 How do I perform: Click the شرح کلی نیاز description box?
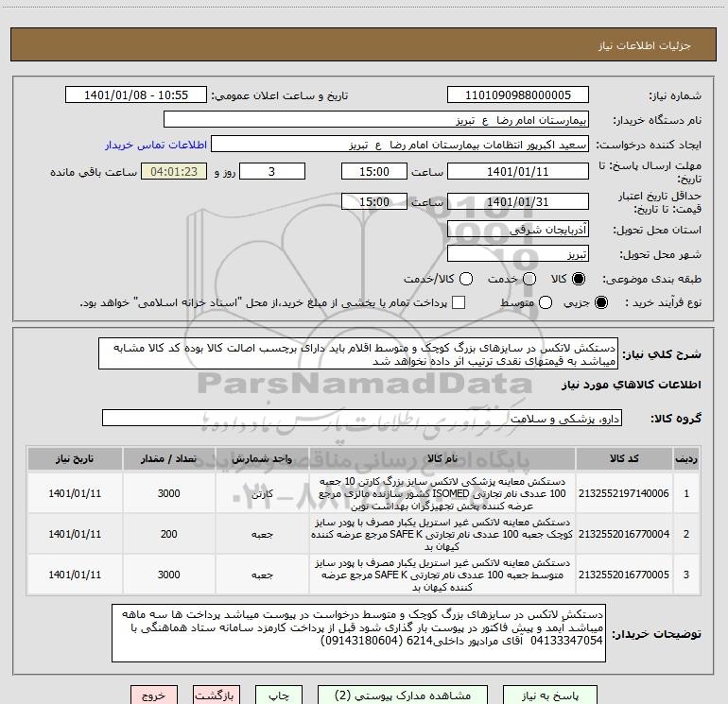pyautogui.click(x=358, y=354)
